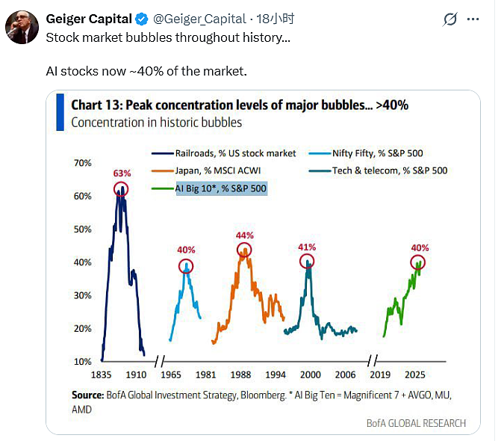
Task: Click the Geiger Capital display name
Action: [89, 19]
